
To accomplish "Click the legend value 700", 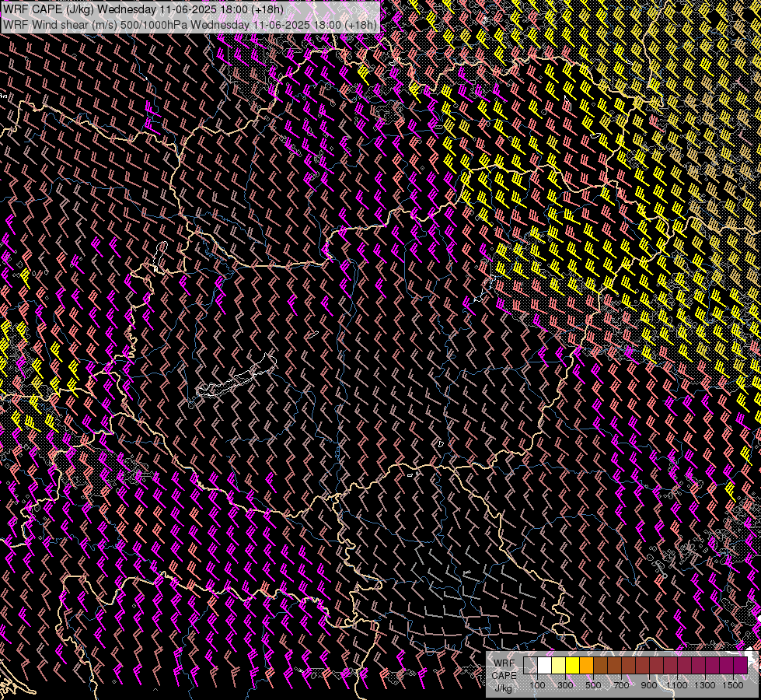I will click(x=621, y=685).
